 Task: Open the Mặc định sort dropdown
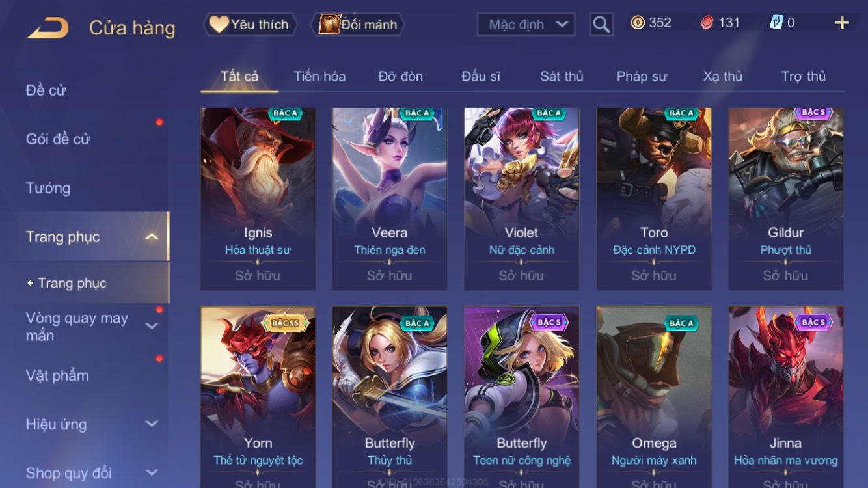tap(526, 25)
